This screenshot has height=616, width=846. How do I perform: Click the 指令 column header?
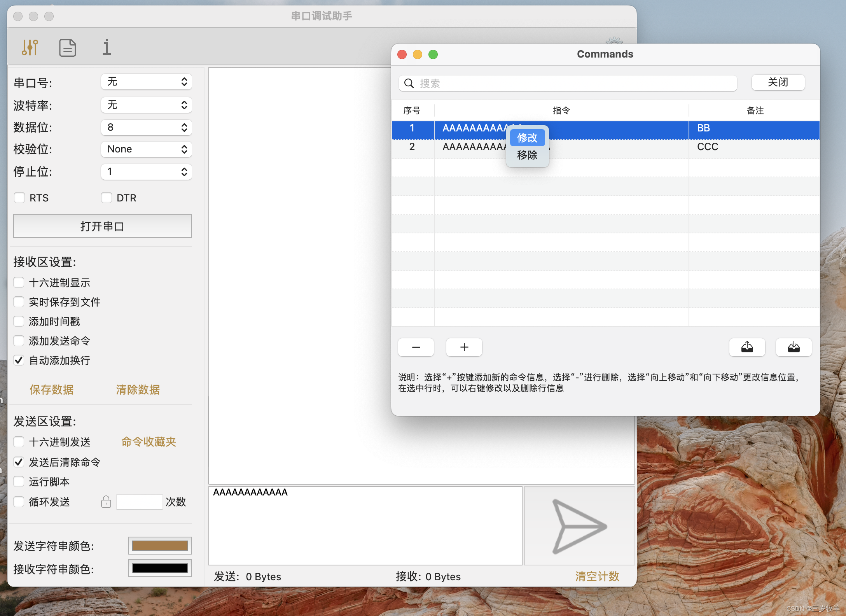561,110
